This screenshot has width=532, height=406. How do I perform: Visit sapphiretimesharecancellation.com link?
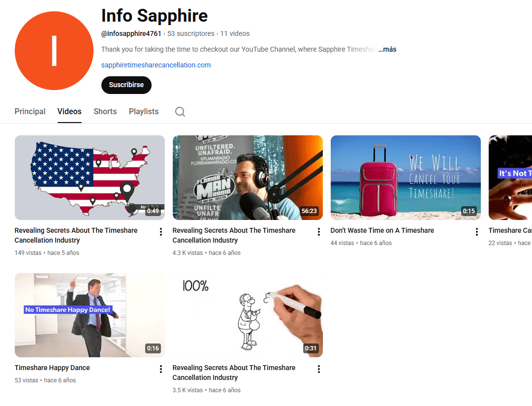pos(156,65)
